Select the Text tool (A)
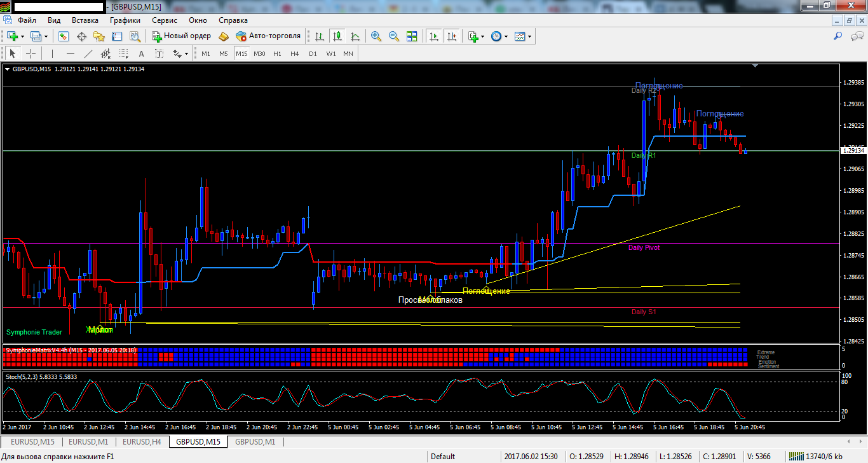 click(141, 53)
